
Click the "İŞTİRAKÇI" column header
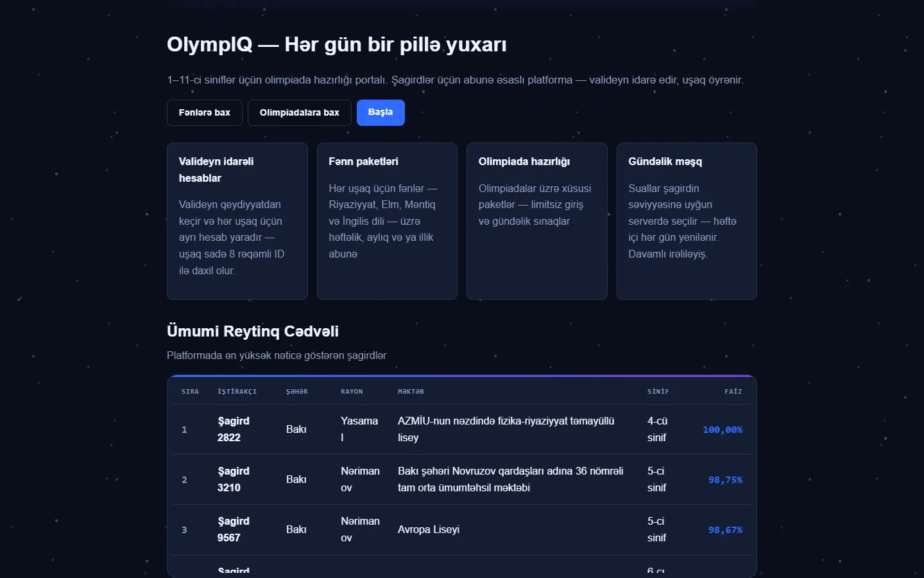237,391
